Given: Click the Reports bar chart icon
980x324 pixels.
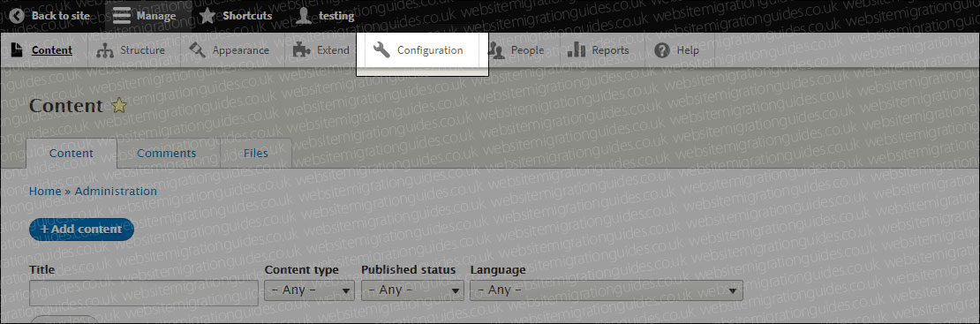Looking at the screenshot, I should tap(576, 50).
